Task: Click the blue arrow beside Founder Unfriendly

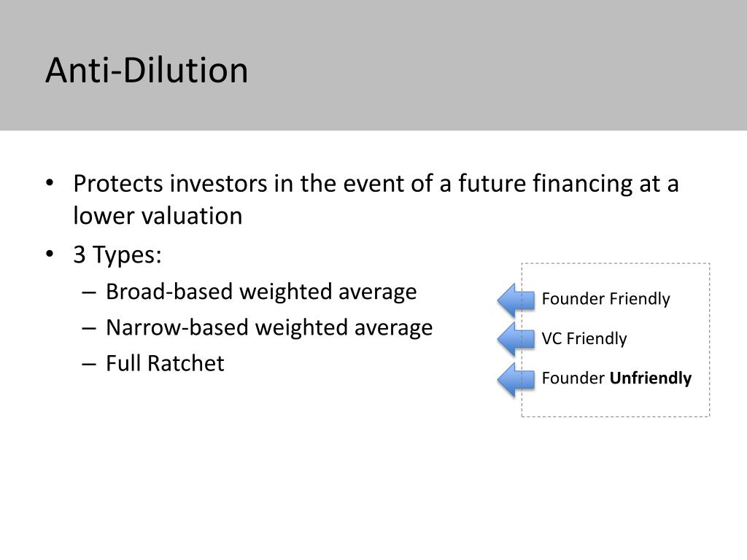Action: click(x=516, y=379)
